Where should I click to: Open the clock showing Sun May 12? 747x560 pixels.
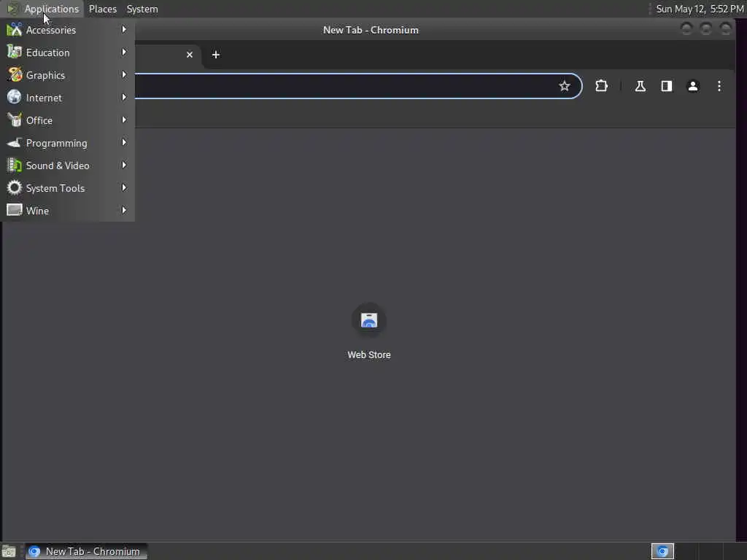tap(700, 9)
